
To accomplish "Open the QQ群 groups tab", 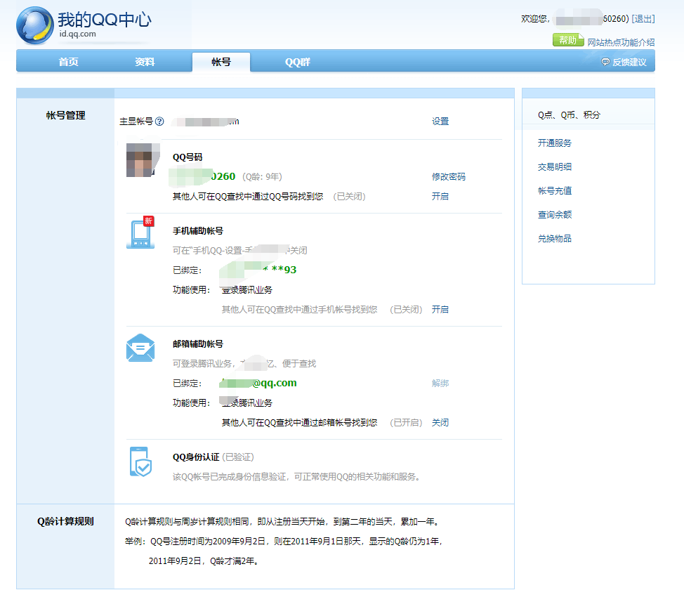I will (297, 62).
